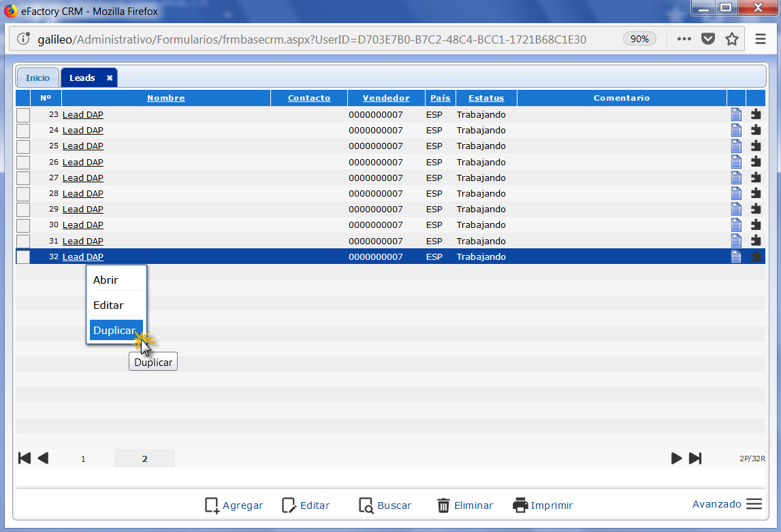Open the Lead DAP link in row 28
This screenshot has width=781, height=532.
tap(82, 194)
